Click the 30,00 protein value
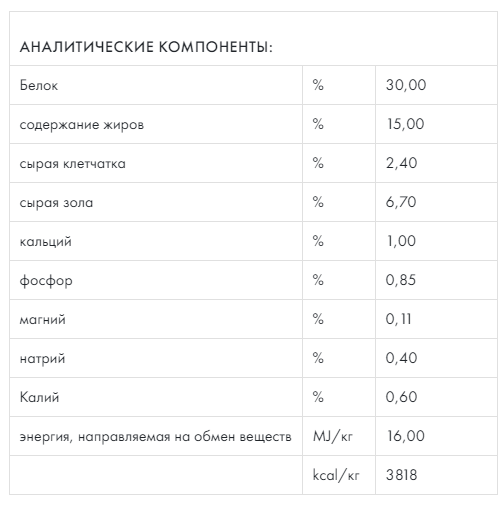This screenshot has height=510, width=504. pos(406,85)
